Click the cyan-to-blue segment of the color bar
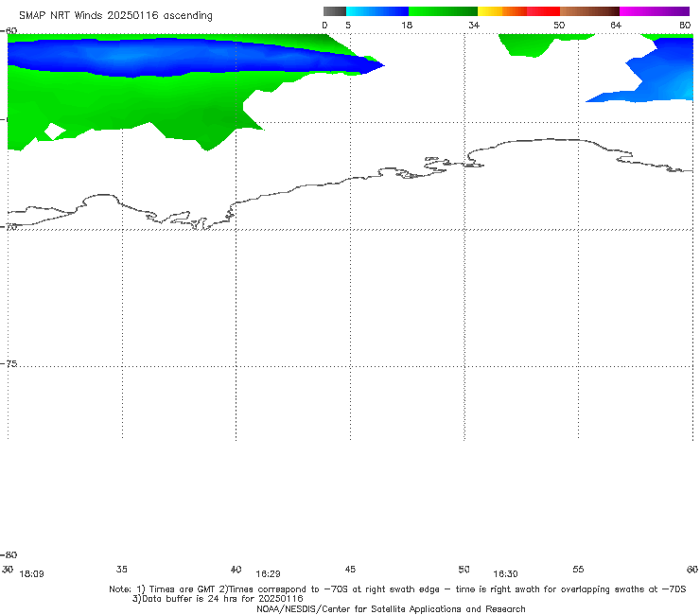This screenshot has width=700, height=615. 377,11
